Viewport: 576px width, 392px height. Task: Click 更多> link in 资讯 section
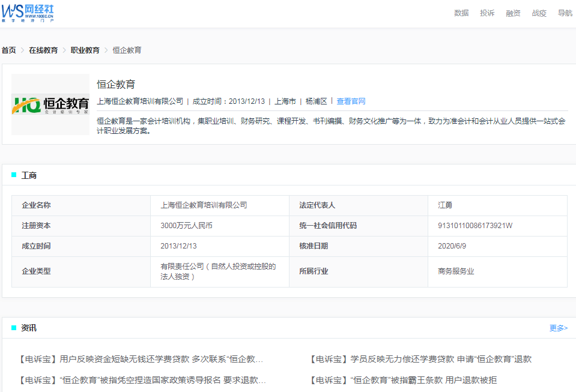pos(558,328)
